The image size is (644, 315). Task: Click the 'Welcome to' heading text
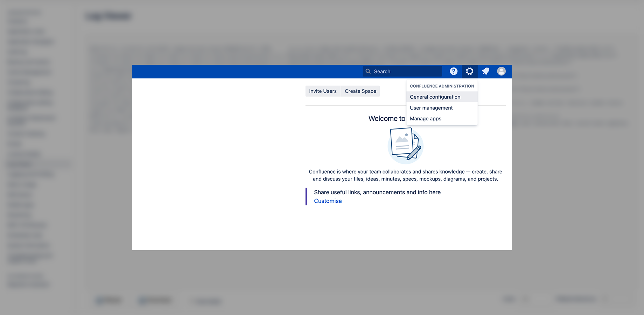pyautogui.click(x=387, y=119)
